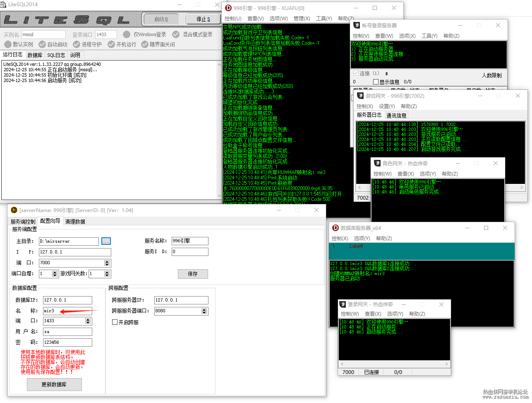Click the red D icon of 996引擎 KUAFU window
Screen dimensions: 532x403
[228, 8]
